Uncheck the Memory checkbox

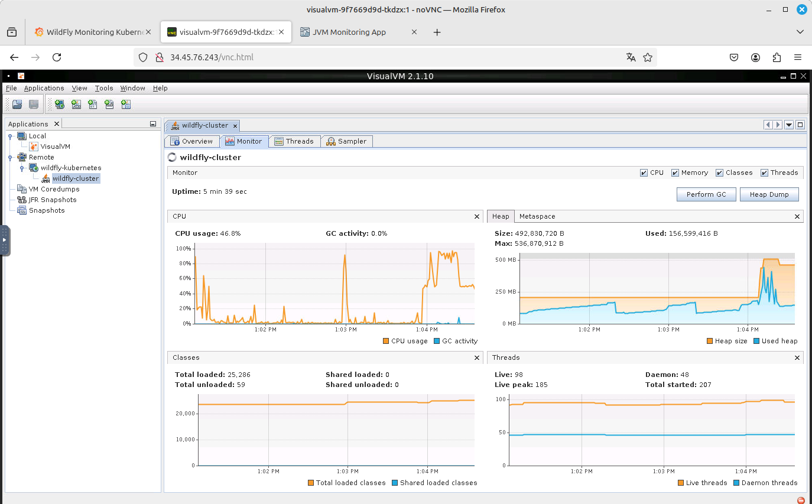[675, 173]
